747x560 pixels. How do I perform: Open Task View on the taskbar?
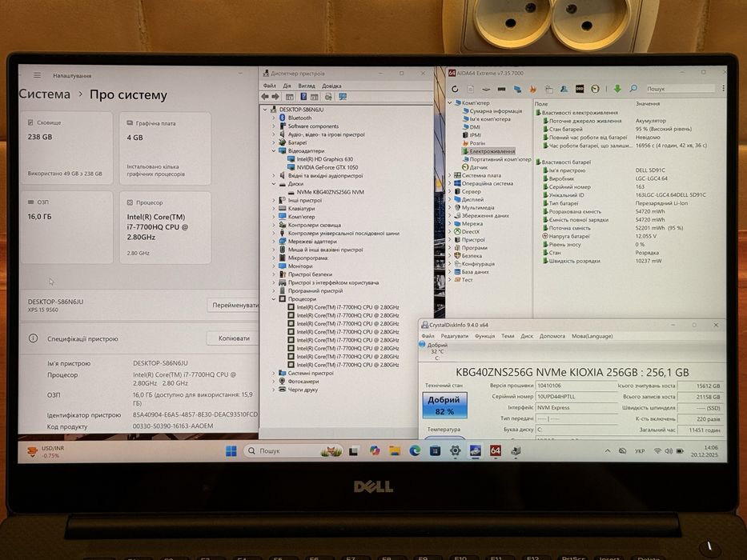coord(354,451)
